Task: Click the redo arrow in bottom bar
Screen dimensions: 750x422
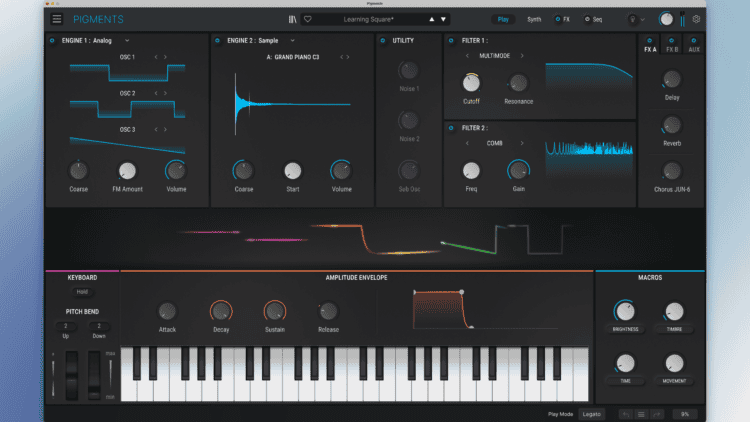Action: [x=657, y=414]
